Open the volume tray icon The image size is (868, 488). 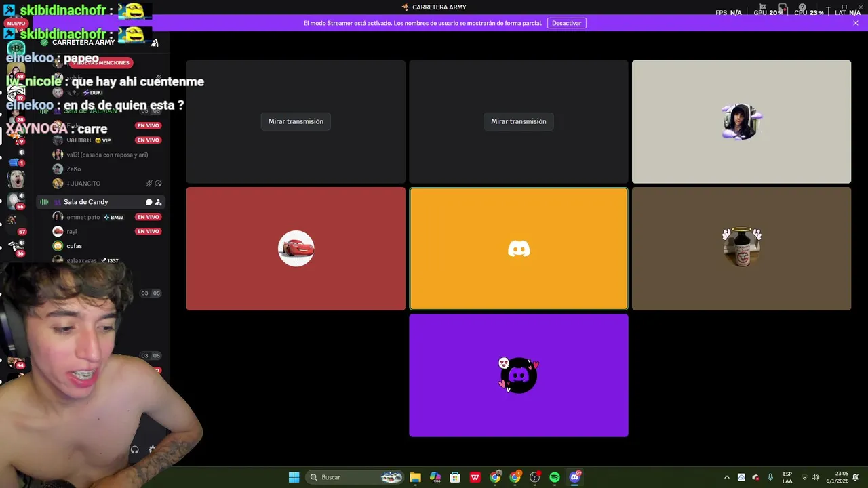(x=816, y=477)
